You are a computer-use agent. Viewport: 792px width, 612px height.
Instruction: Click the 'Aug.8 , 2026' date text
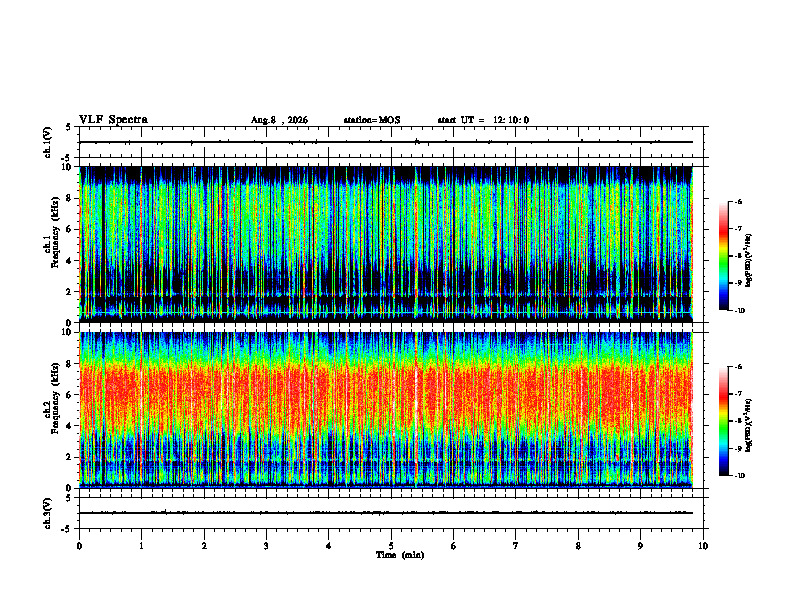point(279,120)
